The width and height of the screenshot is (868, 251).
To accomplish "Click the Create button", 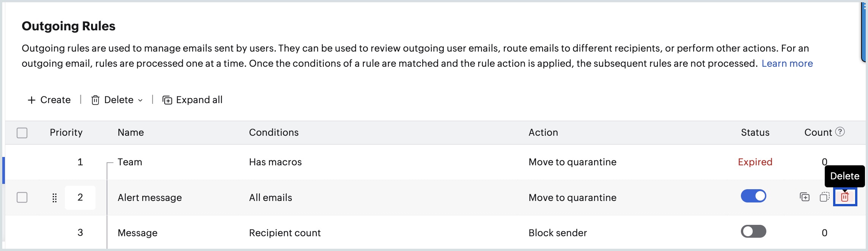I will point(49,100).
